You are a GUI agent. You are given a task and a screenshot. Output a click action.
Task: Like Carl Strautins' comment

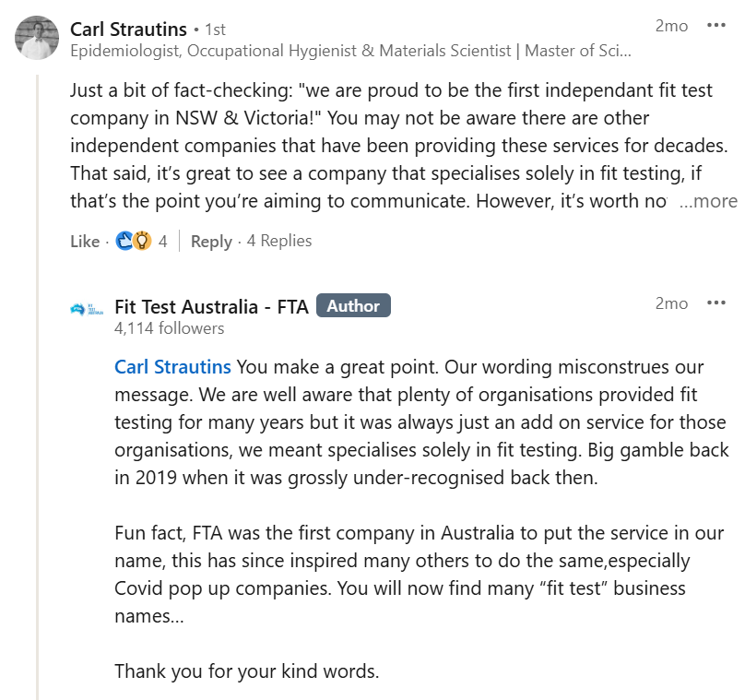85,242
